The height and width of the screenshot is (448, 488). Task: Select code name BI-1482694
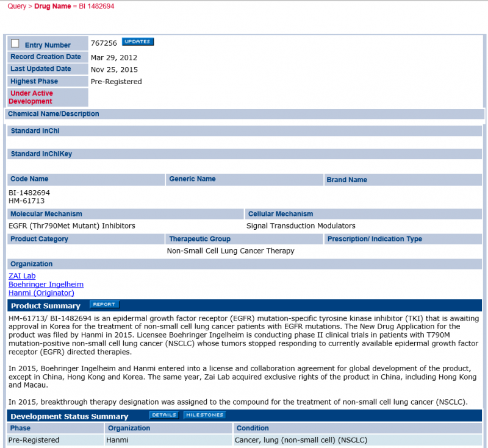29,193
